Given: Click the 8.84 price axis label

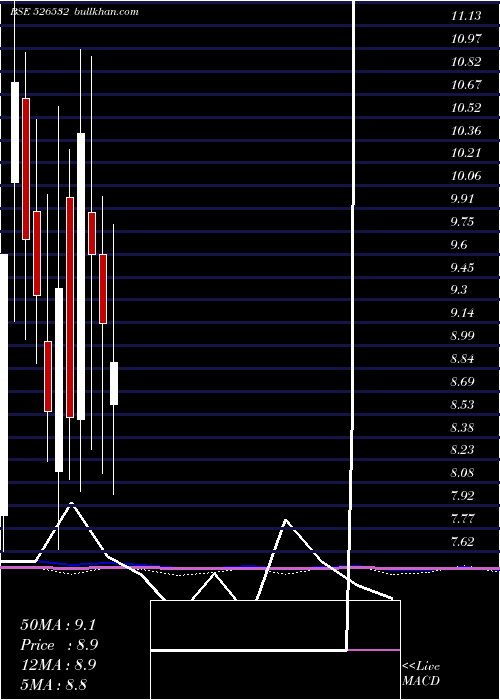Looking at the screenshot, I should pyautogui.click(x=462, y=359).
